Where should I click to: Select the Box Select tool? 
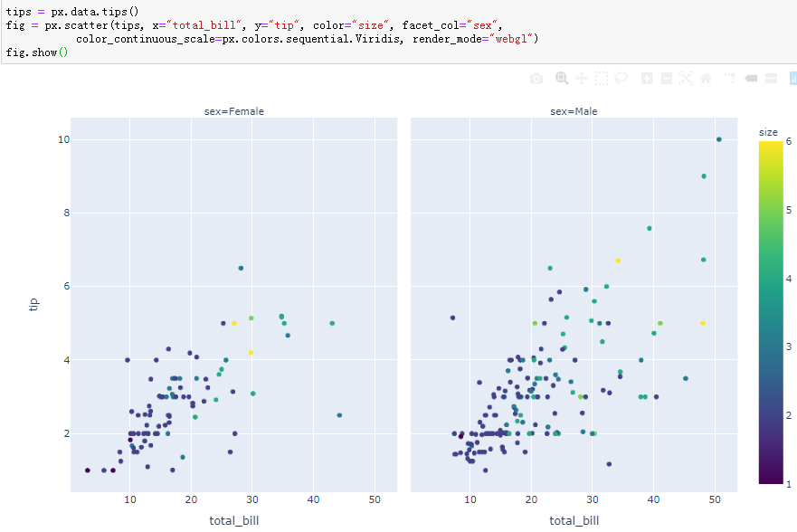[x=602, y=79]
